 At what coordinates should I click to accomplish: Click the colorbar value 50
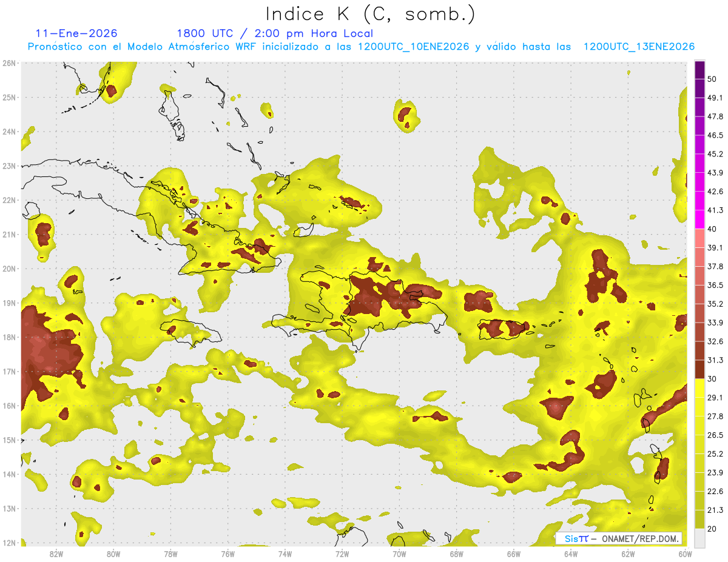click(712, 79)
